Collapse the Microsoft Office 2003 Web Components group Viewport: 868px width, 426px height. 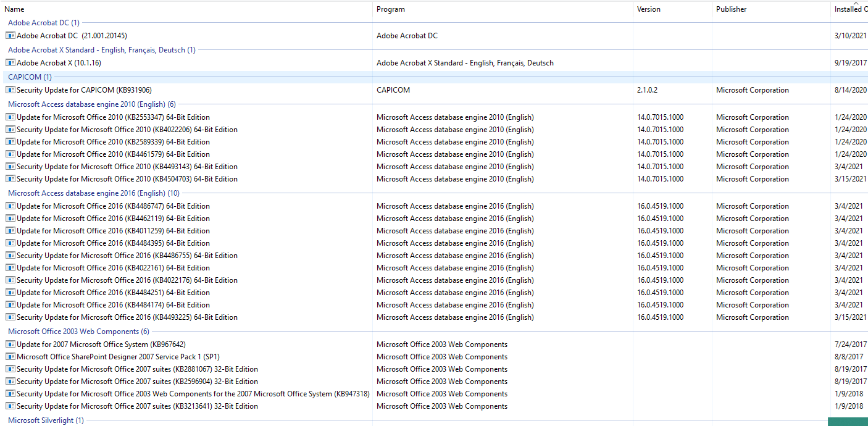point(78,332)
